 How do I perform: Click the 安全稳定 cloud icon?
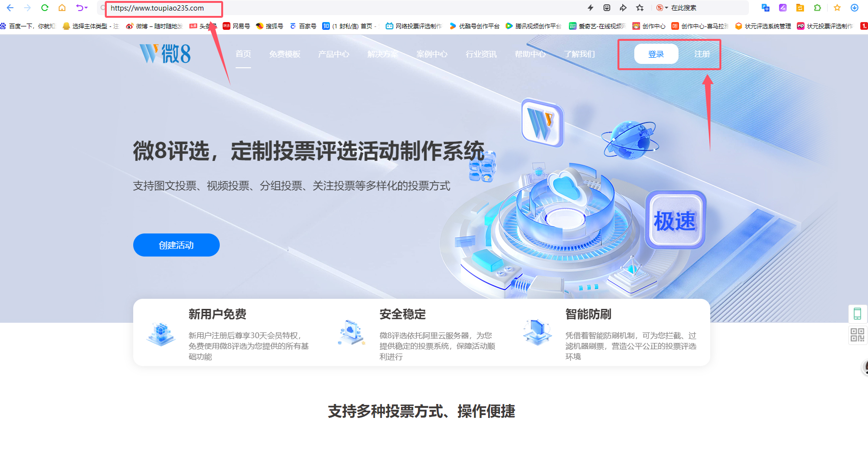[352, 332]
